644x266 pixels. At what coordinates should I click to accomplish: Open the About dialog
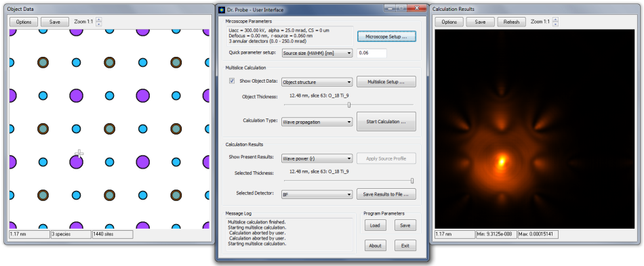point(375,246)
